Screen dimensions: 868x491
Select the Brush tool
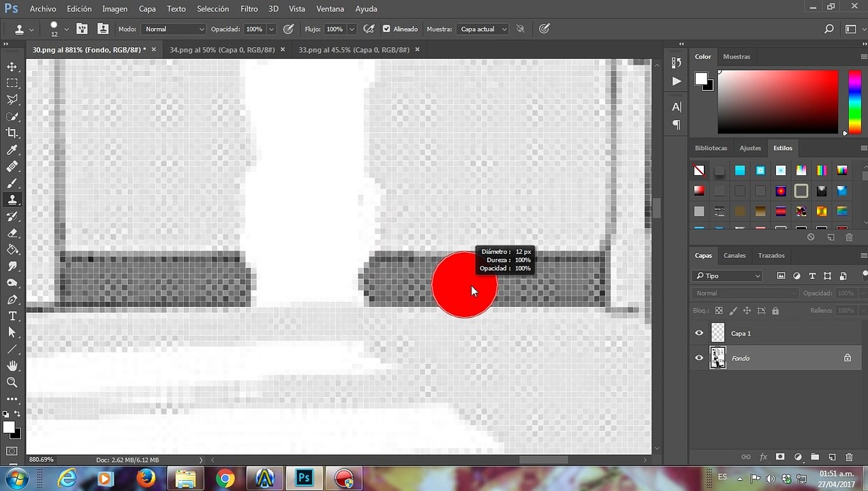[x=12, y=183]
